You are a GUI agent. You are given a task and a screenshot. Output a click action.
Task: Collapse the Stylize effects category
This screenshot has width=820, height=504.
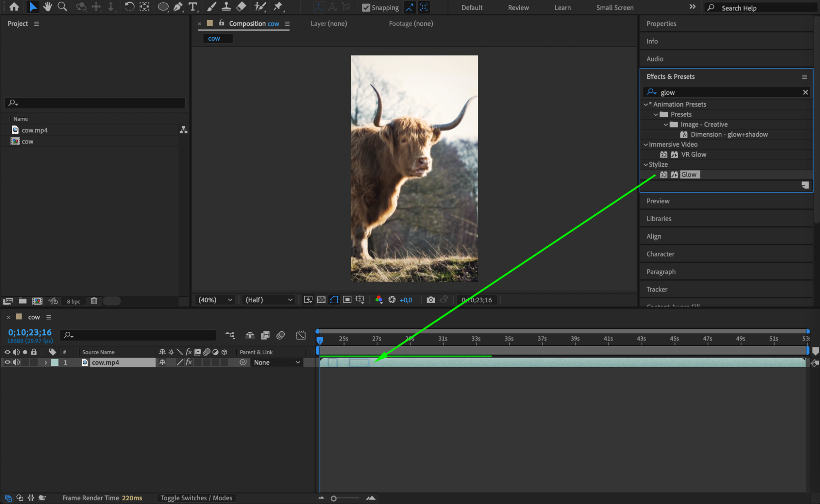646,164
